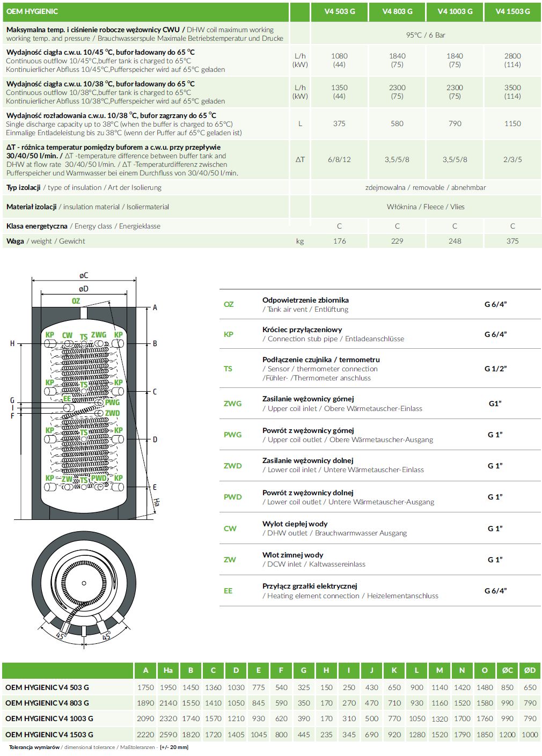Select 'Włóknina / Fleece / Vlies' insulation material

tap(426, 207)
